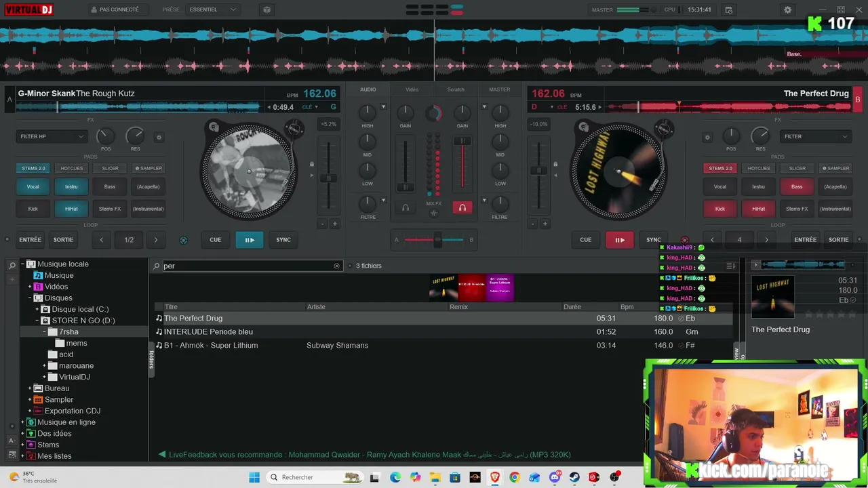Screen dimensions: 868x488
Task: Halve loop length on deck A
Action: pos(102,240)
